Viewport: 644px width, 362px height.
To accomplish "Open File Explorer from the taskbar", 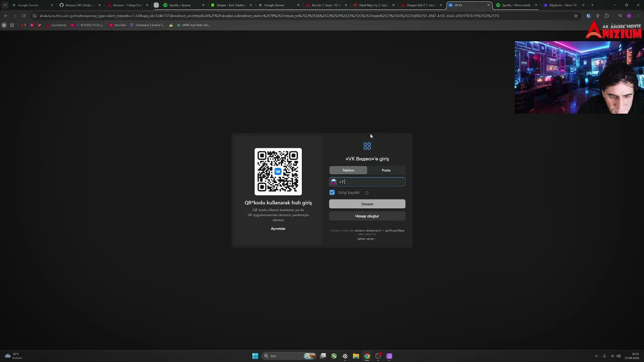I will click(356, 356).
